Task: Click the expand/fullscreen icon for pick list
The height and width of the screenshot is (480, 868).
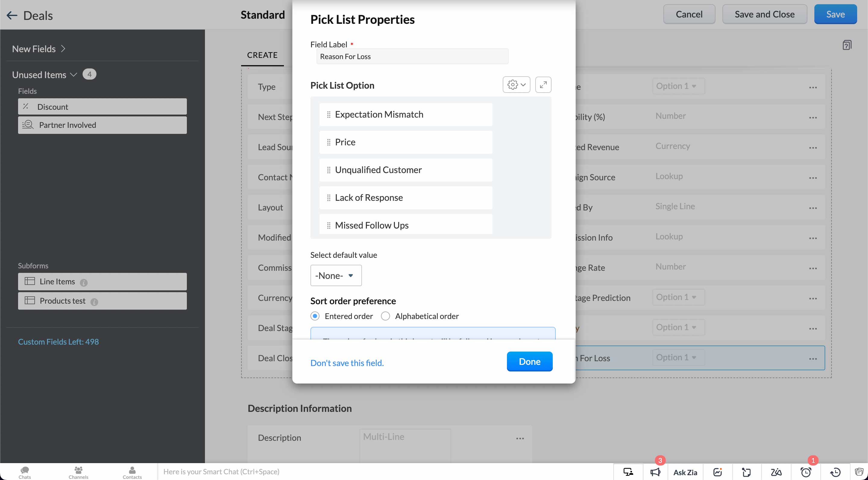Action: click(x=543, y=84)
